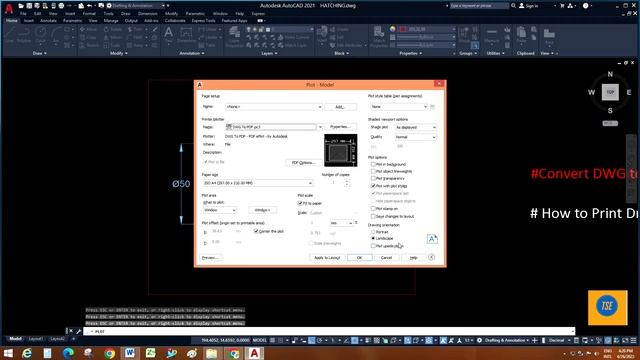
Task: Switch to the Manage ribbon tab
Action: pyautogui.click(x=111, y=20)
